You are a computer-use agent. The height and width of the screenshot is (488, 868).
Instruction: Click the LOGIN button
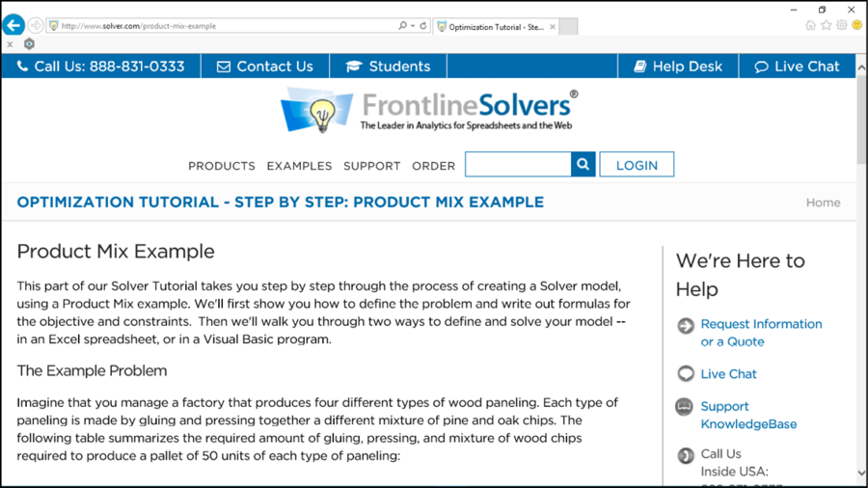637,164
